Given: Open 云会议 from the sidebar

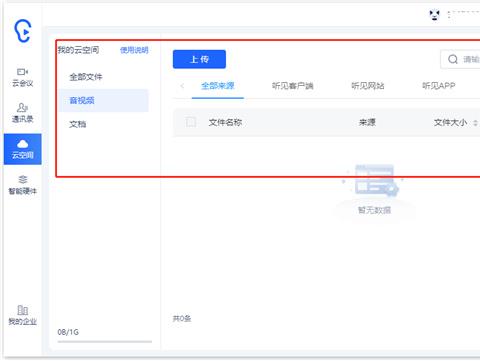Looking at the screenshot, I should [23, 77].
